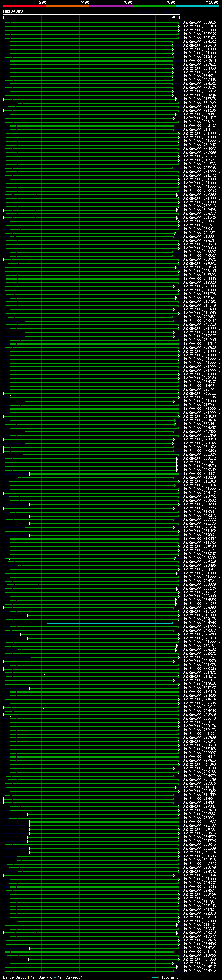
Task: Choose the UniRef100_Q83EI2 entry
Action: (199, 459)
